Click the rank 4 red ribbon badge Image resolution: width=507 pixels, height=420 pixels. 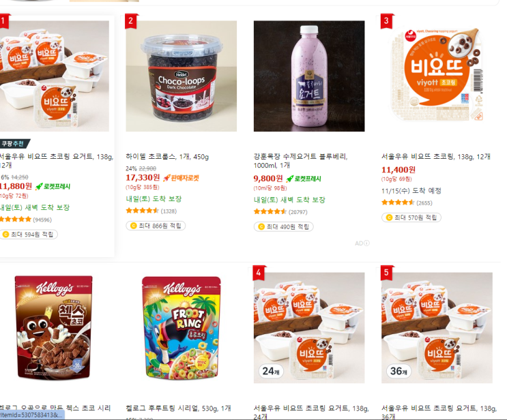(x=259, y=273)
